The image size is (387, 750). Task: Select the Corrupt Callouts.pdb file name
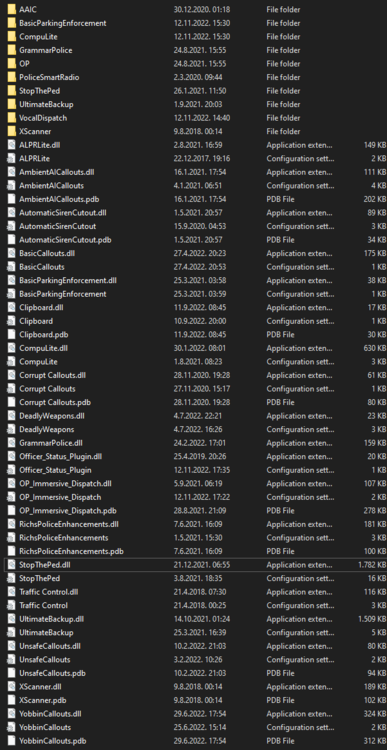click(x=55, y=402)
